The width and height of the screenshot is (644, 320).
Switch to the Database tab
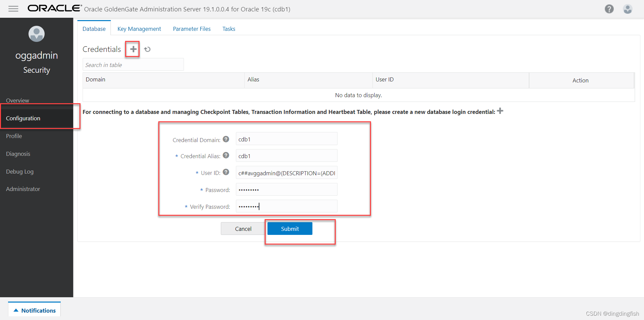click(x=94, y=29)
